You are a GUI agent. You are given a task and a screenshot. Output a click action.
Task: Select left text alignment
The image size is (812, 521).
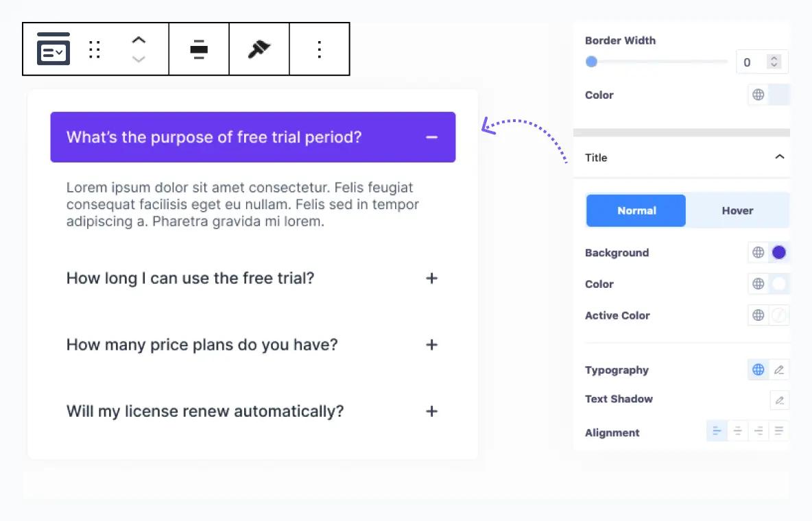[717, 432]
